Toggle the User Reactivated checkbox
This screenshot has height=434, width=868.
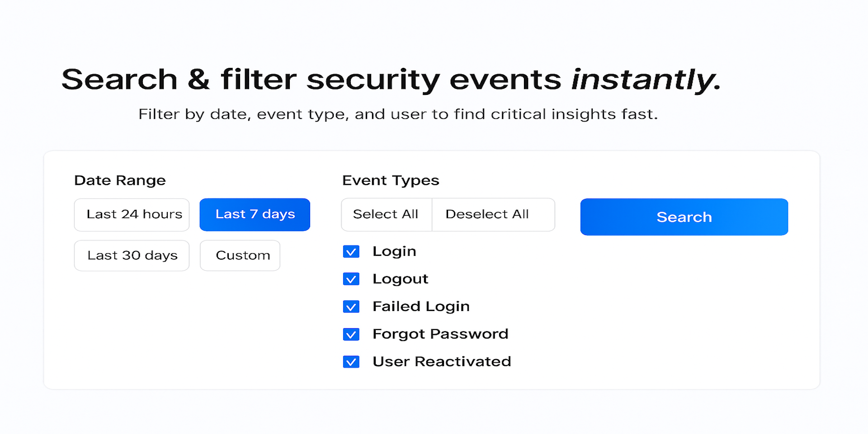click(x=351, y=362)
